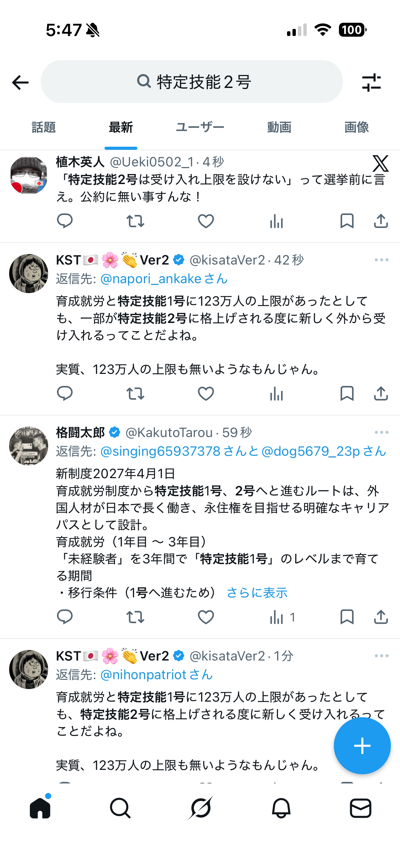
Task: Expand 格闘太郎 post with さらに表示
Action: tap(257, 593)
